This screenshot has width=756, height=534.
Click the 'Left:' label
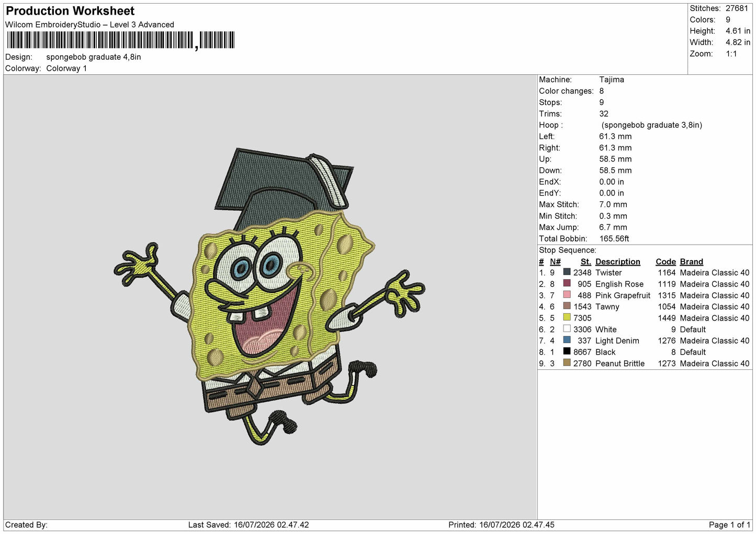(547, 137)
